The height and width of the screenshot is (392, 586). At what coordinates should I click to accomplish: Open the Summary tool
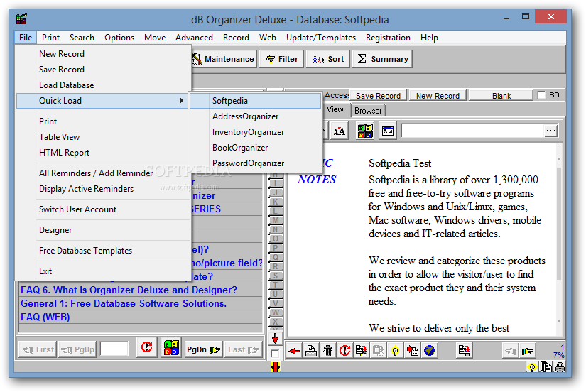pyautogui.click(x=382, y=59)
